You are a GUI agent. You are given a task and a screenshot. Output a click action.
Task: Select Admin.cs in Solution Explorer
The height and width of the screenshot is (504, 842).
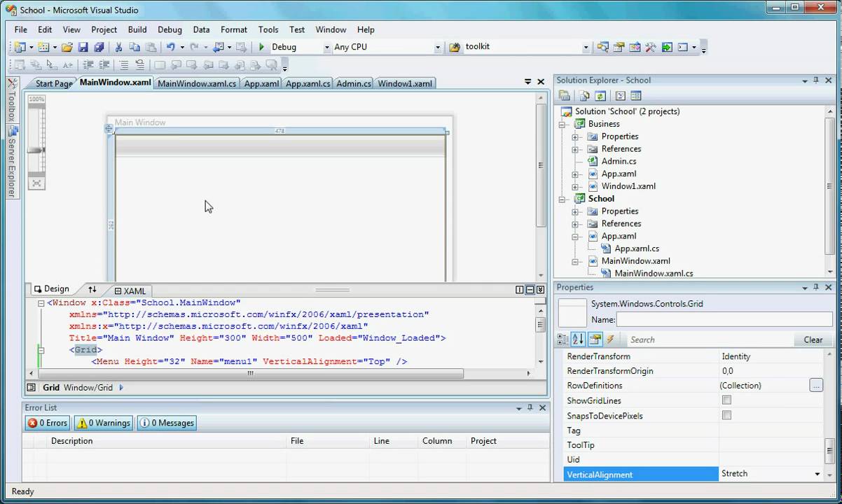pyautogui.click(x=619, y=161)
